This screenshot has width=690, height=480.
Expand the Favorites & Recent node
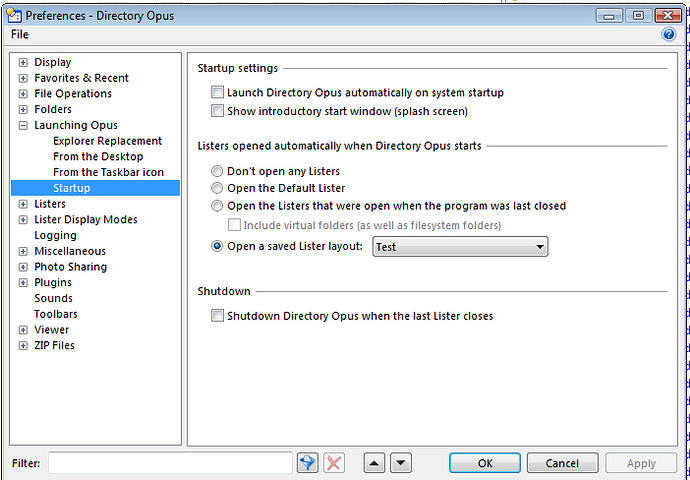click(23, 78)
